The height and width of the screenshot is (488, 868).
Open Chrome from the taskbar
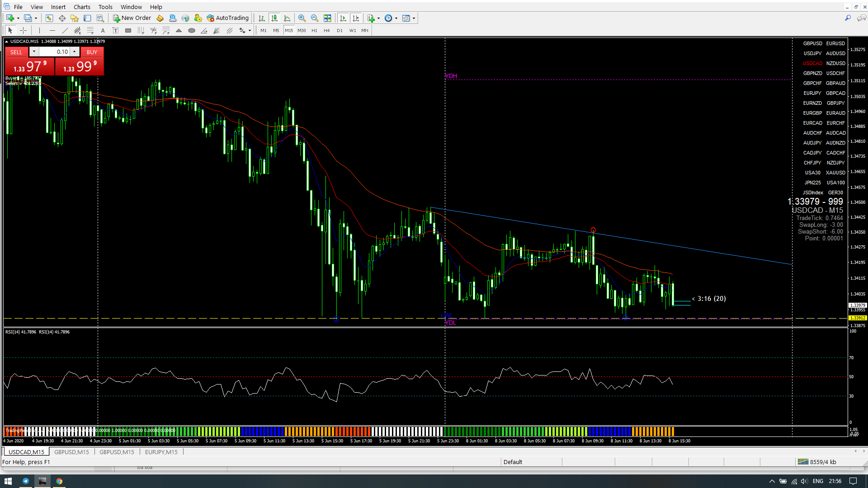coord(59,481)
